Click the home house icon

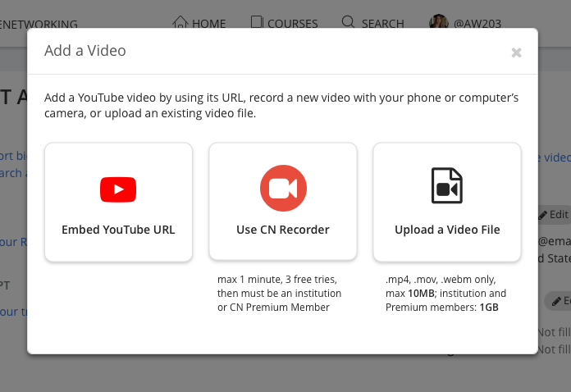coord(180,22)
